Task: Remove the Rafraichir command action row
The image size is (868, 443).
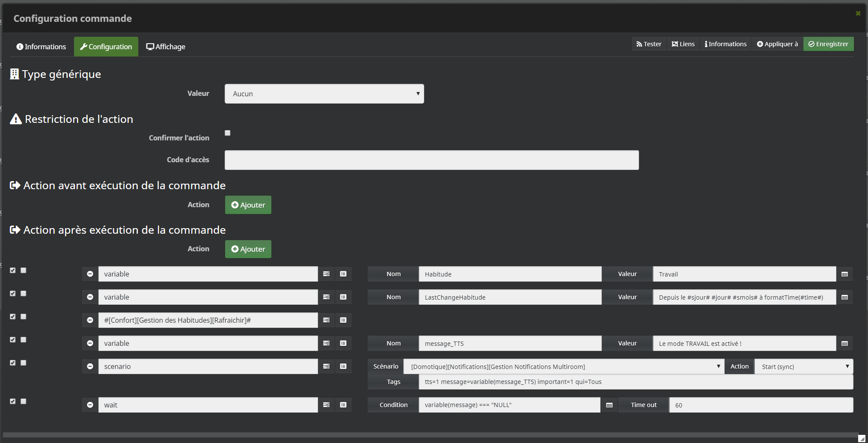Action: point(90,320)
